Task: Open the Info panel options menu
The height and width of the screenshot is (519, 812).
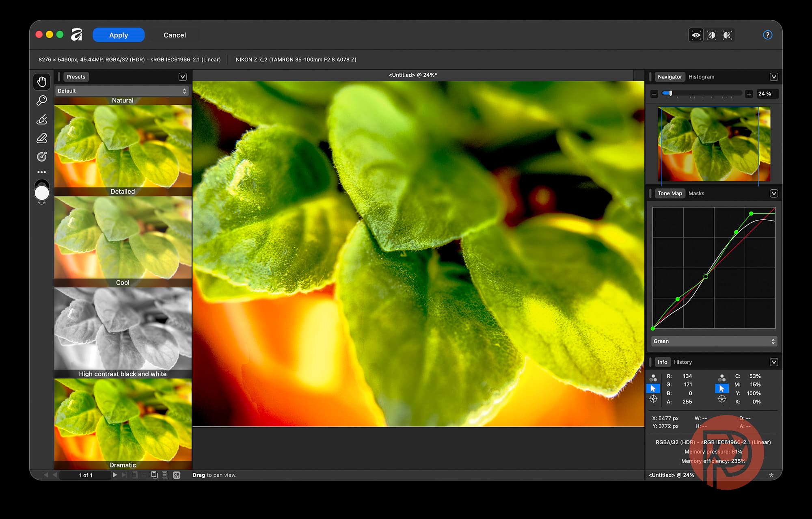Action: 774,362
